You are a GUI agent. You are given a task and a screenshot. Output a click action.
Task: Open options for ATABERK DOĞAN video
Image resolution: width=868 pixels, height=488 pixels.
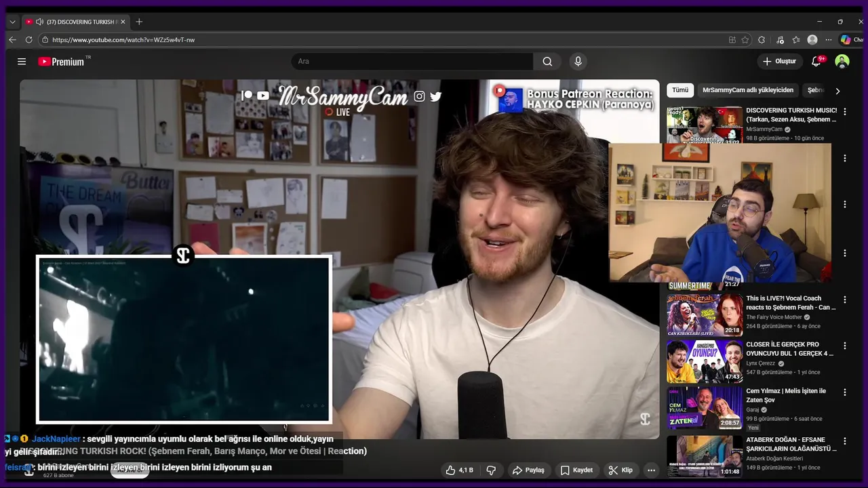pos(845,441)
